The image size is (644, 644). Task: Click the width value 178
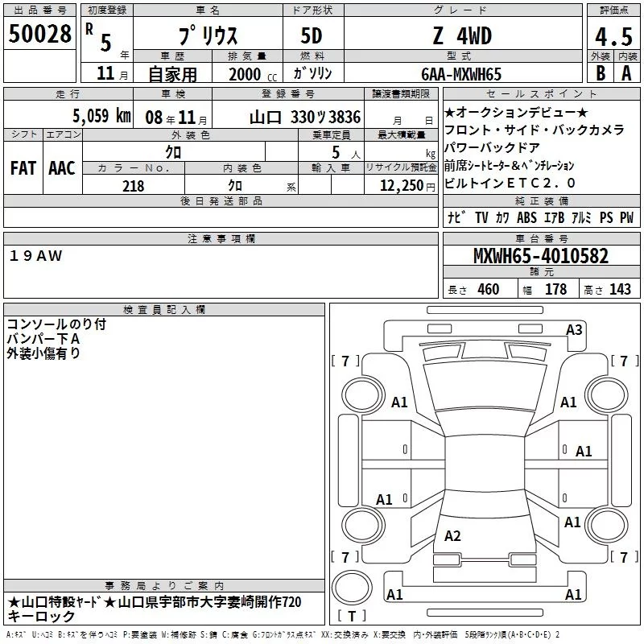tap(555, 289)
